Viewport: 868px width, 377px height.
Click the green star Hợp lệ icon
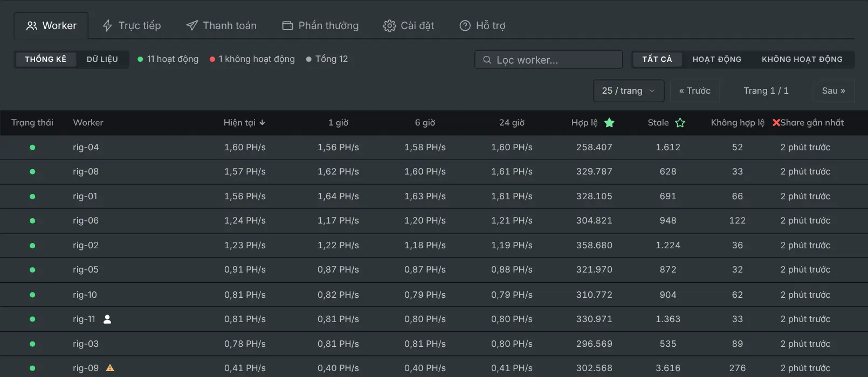click(x=609, y=123)
